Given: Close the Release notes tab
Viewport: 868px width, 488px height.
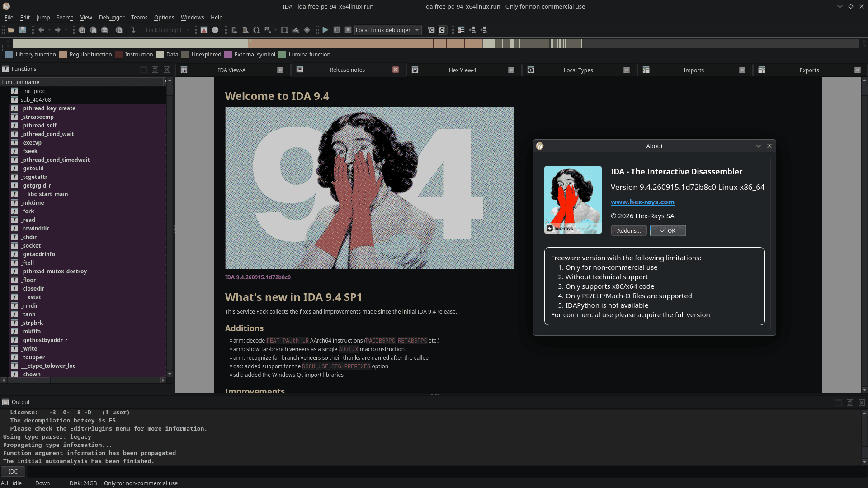Looking at the screenshot, I should pos(396,70).
